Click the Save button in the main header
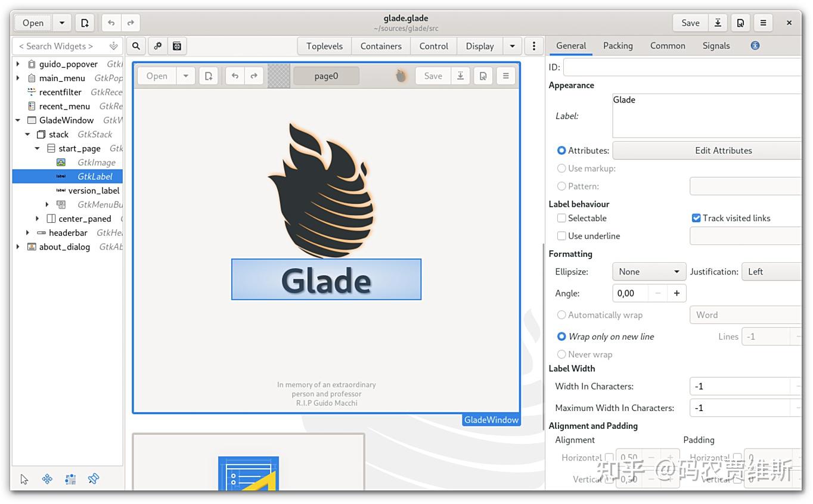813x504 pixels. tap(691, 23)
